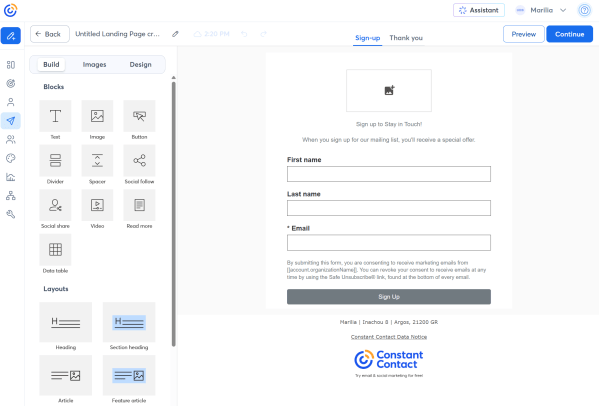The image size is (599, 406).
Task: Click the Last name input field
Action: tap(389, 208)
